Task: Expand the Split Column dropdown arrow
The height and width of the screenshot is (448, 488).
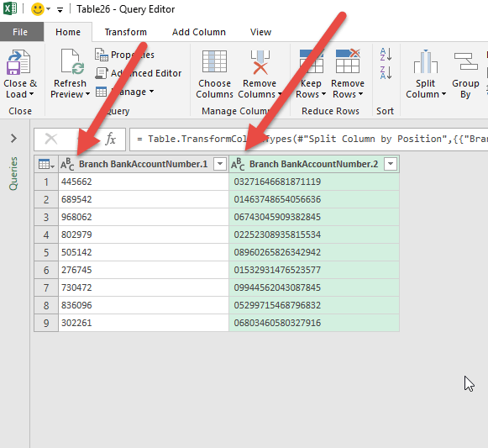Action: click(x=443, y=94)
